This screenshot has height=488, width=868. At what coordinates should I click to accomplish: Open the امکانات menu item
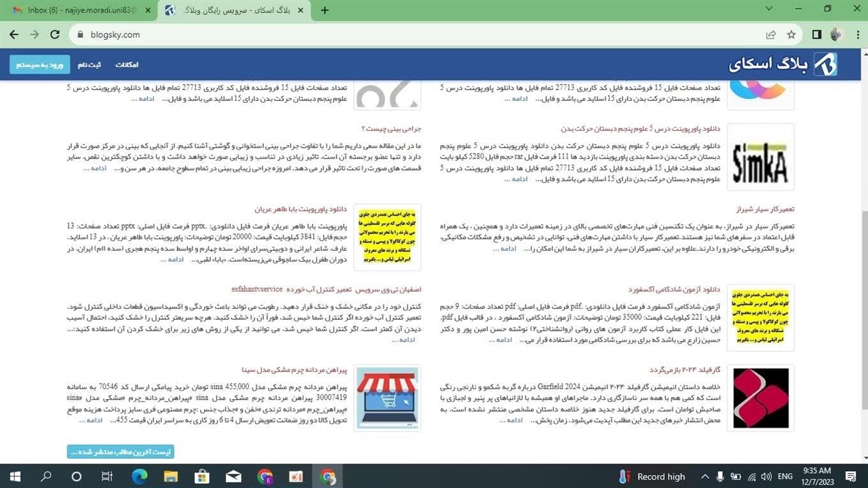point(127,65)
